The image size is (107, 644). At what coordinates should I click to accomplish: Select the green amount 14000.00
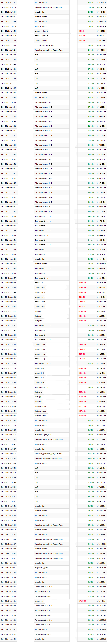91,216
